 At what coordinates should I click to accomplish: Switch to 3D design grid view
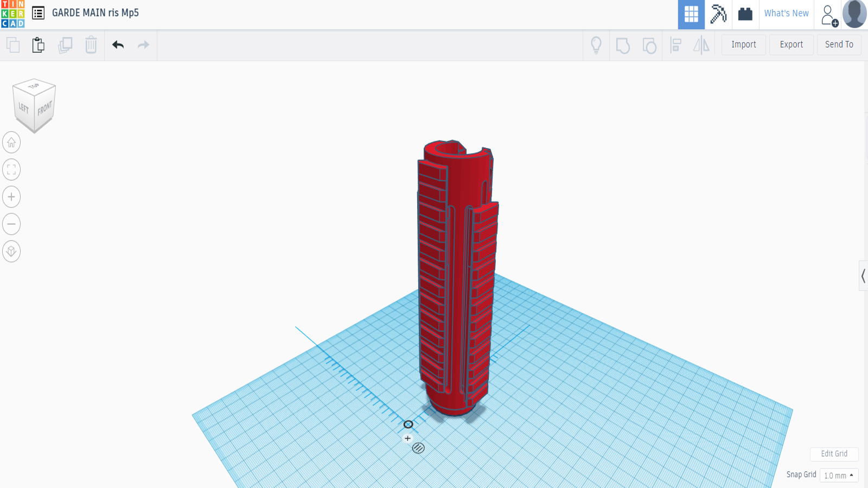coord(691,15)
